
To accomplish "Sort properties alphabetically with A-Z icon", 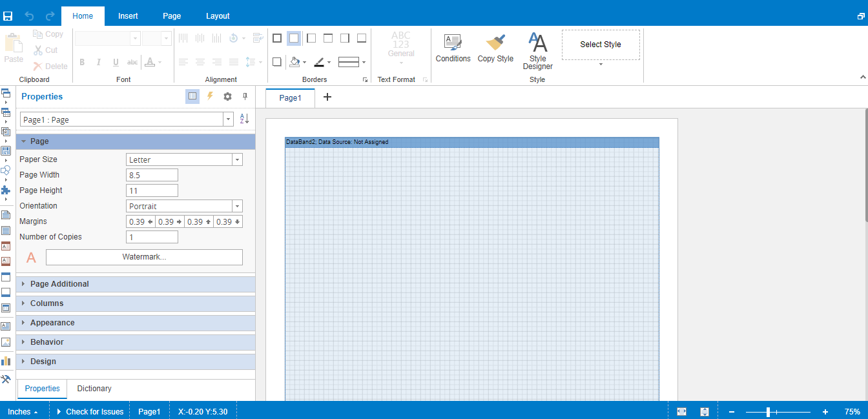I will tap(244, 119).
